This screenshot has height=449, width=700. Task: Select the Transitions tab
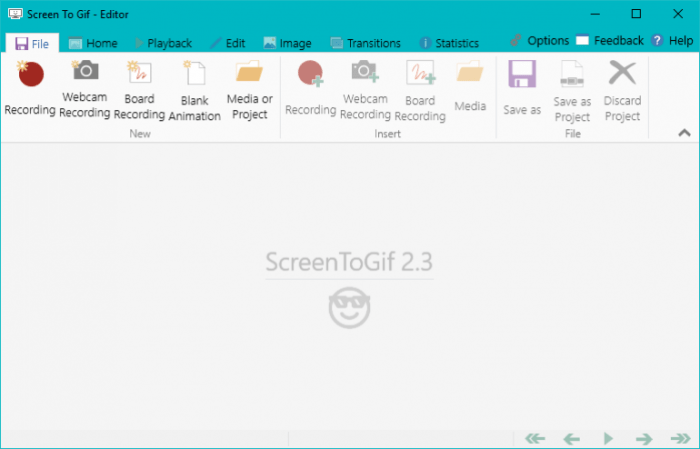point(366,43)
